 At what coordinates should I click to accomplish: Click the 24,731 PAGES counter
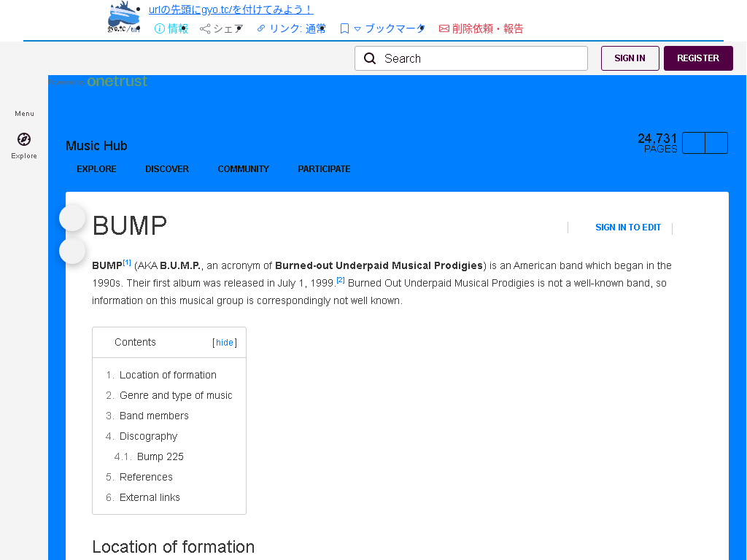click(657, 143)
